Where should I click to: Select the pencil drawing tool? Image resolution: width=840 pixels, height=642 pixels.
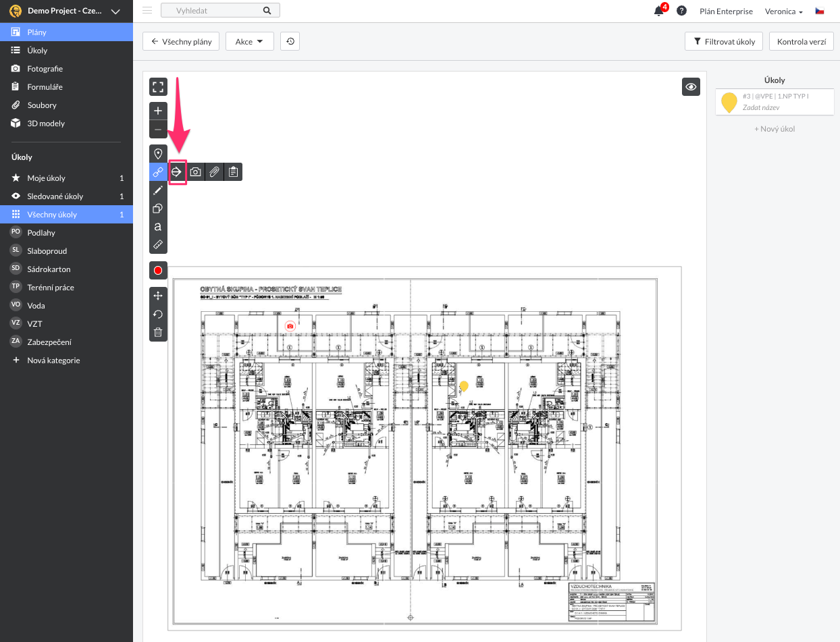click(158, 190)
